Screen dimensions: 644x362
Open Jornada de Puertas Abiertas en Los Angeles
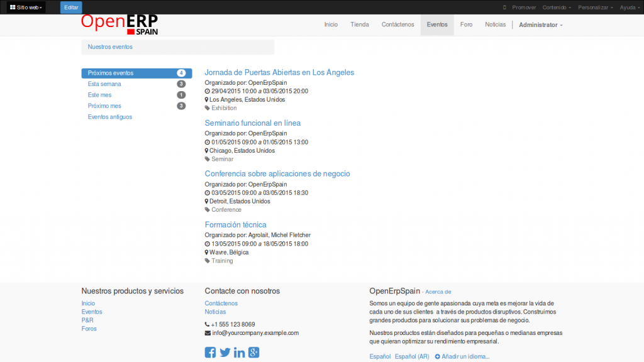pos(279,72)
